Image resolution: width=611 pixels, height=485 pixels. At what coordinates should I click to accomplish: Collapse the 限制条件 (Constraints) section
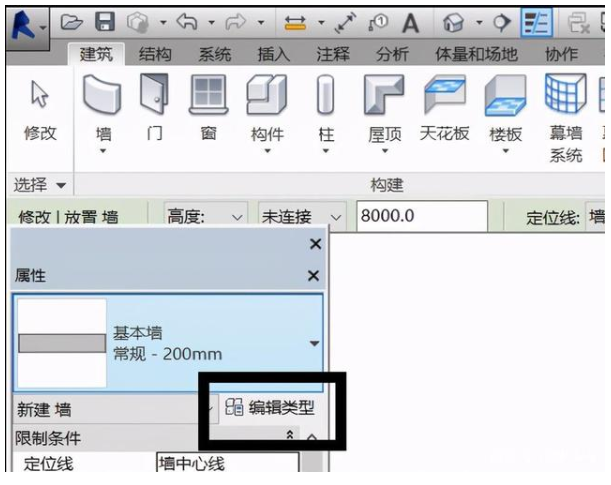click(x=291, y=437)
